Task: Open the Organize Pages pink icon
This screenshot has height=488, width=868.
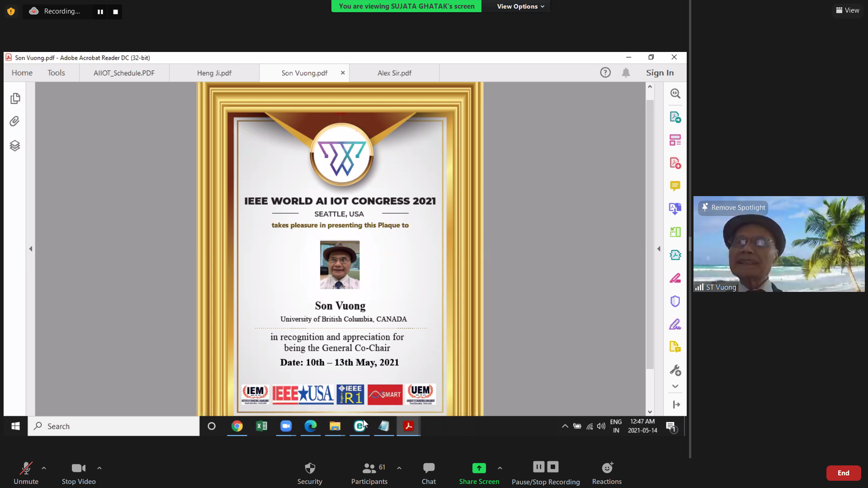Action: (675, 140)
